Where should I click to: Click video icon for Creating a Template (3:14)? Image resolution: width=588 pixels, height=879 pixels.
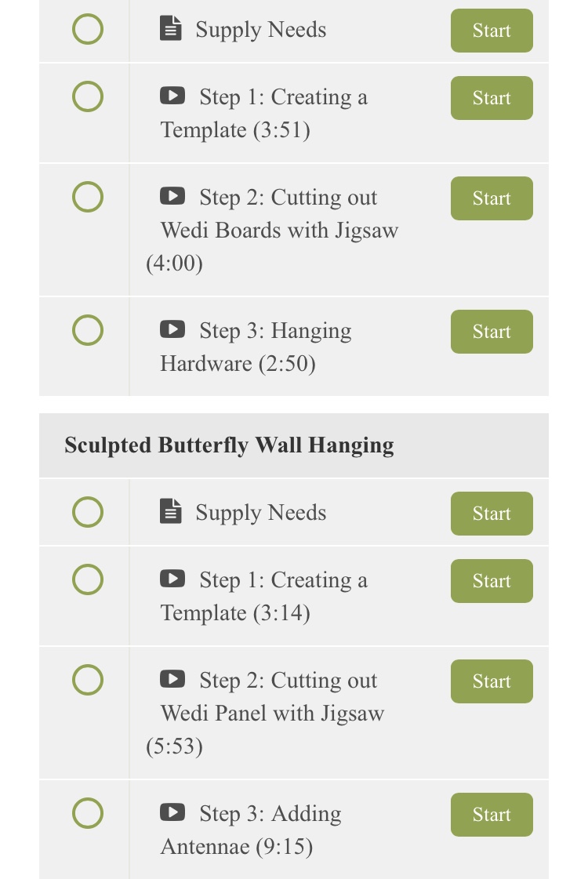click(x=172, y=578)
